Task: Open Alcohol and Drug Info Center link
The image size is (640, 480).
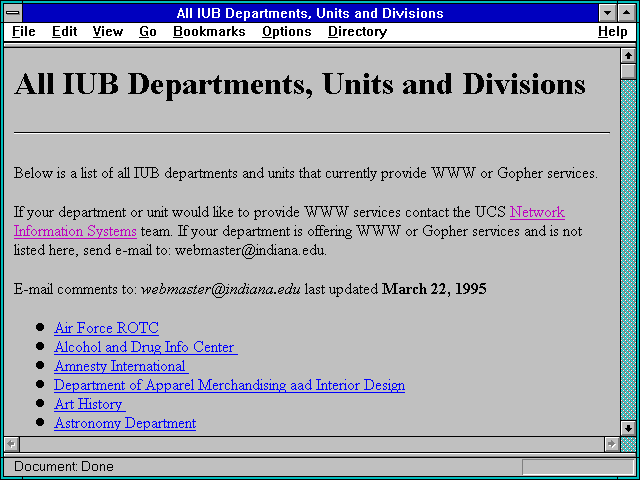Action: [x=146, y=347]
